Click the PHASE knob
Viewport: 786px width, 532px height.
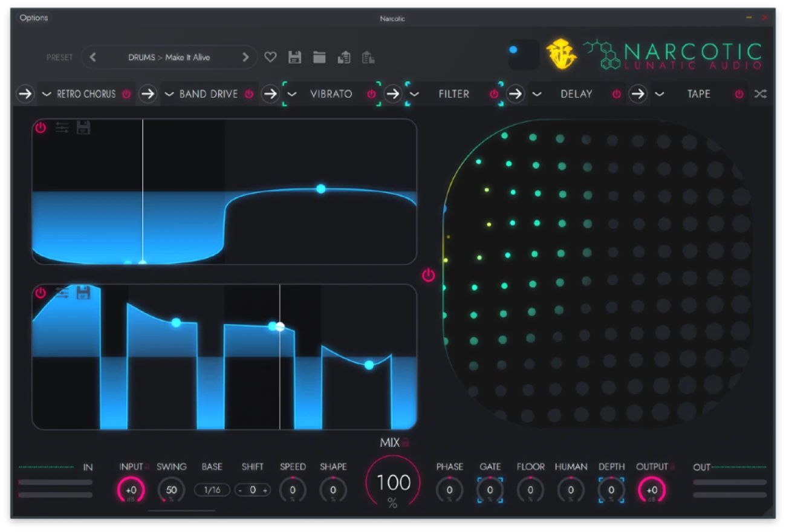[x=449, y=490]
